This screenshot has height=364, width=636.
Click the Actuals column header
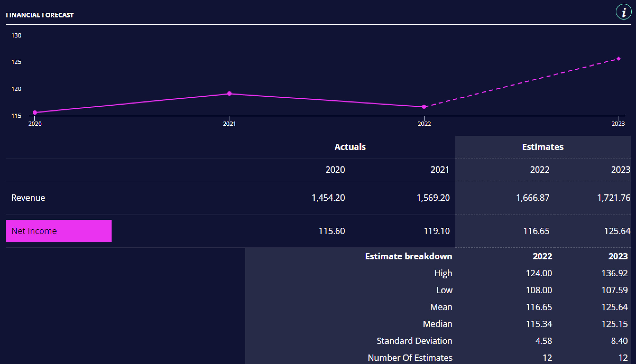(x=350, y=147)
